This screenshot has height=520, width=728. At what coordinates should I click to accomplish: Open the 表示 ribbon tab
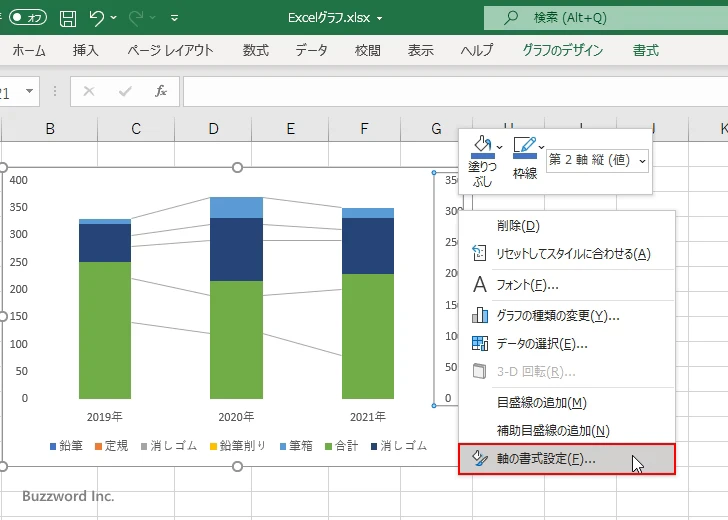[x=420, y=50]
